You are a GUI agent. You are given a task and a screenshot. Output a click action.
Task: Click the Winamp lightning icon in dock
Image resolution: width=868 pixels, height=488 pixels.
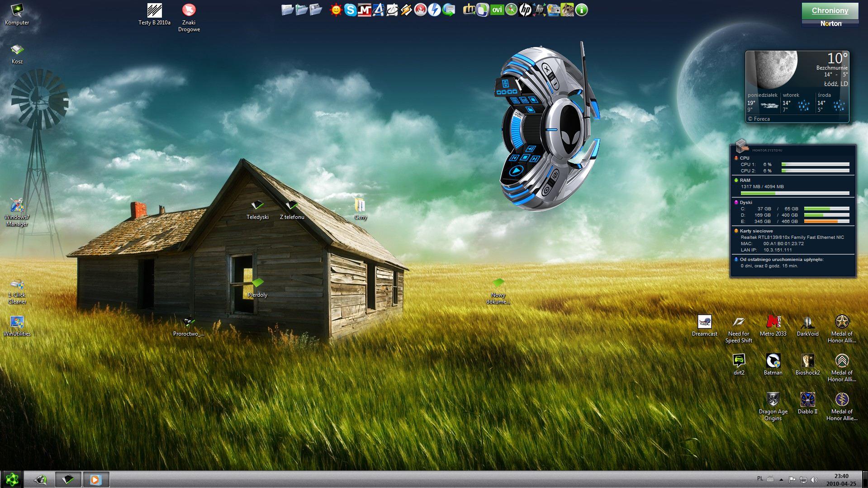[406, 10]
